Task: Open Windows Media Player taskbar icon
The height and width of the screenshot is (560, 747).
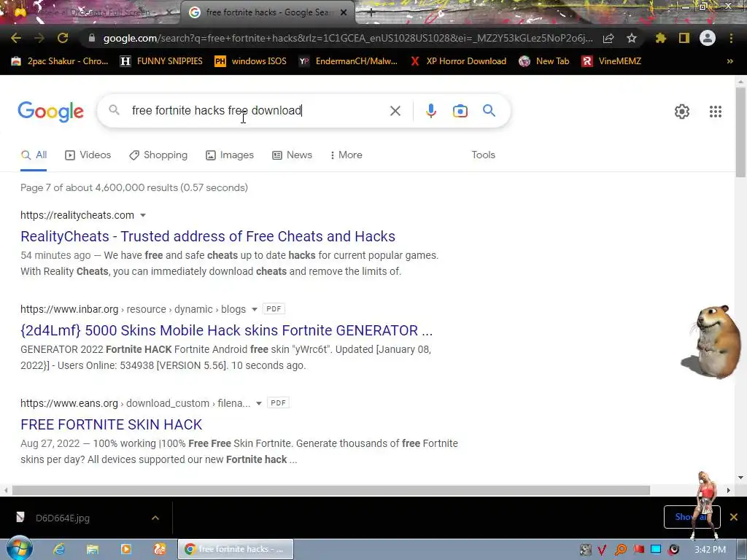Action: click(125, 549)
